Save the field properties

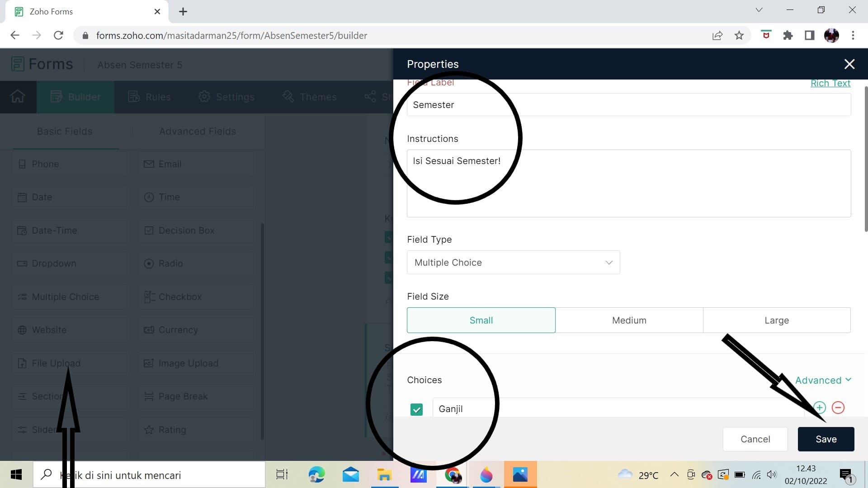click(826, 439)
